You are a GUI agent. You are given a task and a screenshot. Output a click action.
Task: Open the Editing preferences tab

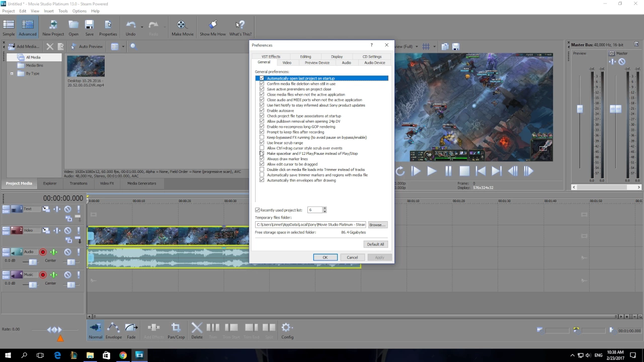click(305, 57)
